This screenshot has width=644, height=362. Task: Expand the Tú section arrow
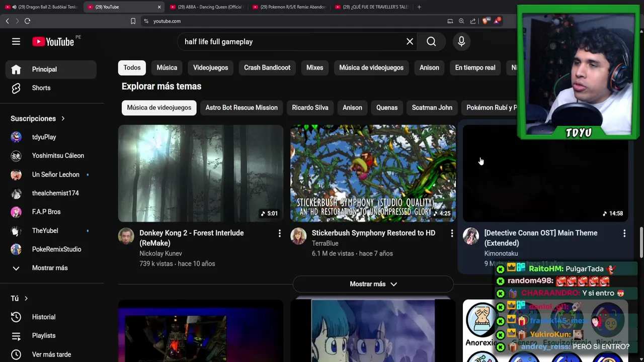pyautogui.click(x=26, y=299)
